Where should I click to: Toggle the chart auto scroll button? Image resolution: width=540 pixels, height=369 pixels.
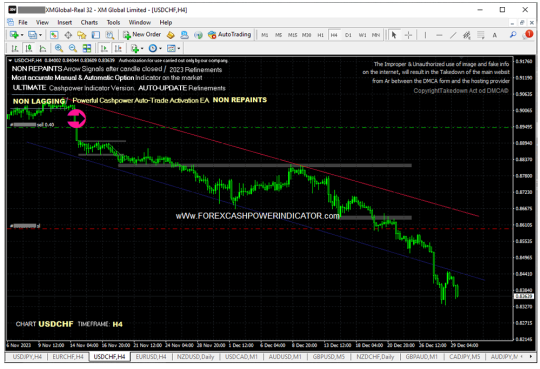point(104,48)
